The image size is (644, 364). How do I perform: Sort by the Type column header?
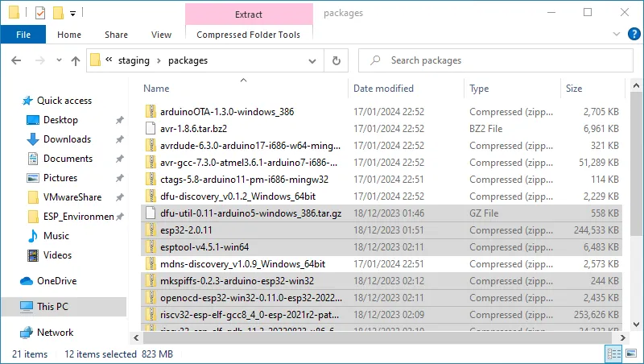(x=479, y=89)
